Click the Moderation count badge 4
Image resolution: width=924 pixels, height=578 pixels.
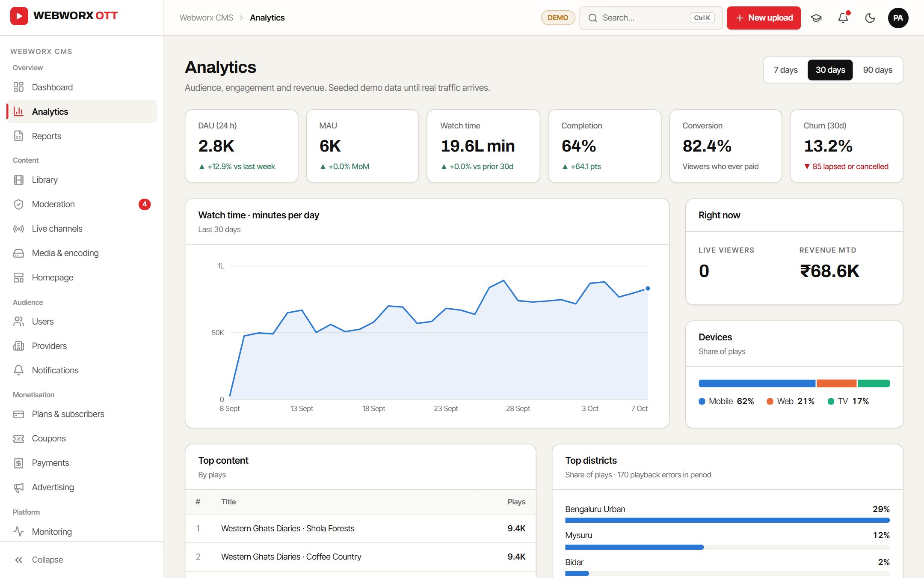point(145,204)
